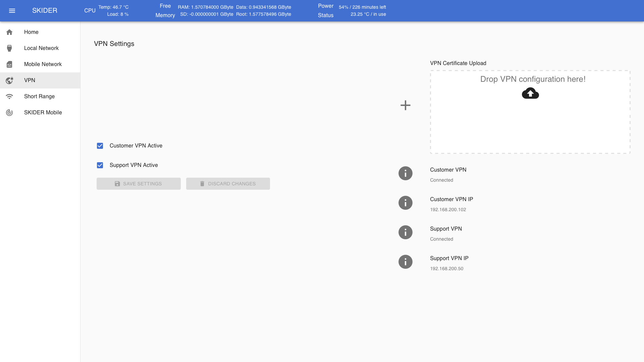Toggle Support VPN Active checkbox
This screenshot has height=362, width=644.
tap(100, 165)
